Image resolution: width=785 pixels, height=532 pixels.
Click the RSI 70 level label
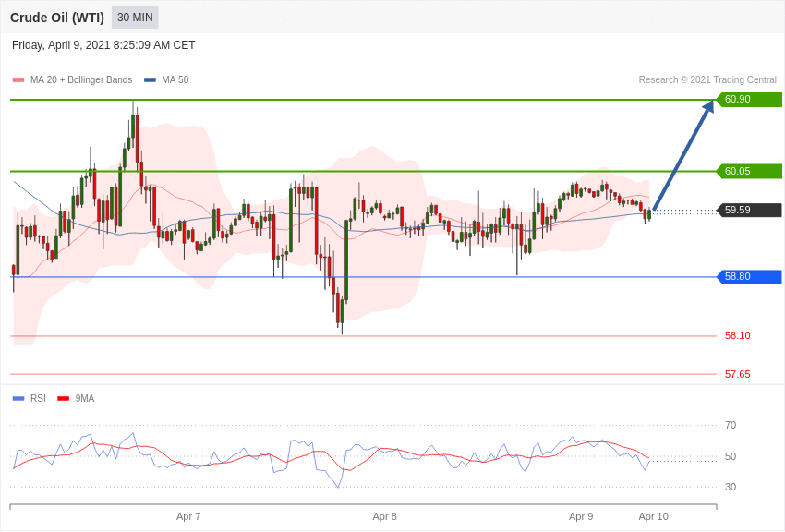(x=731, y=425)
